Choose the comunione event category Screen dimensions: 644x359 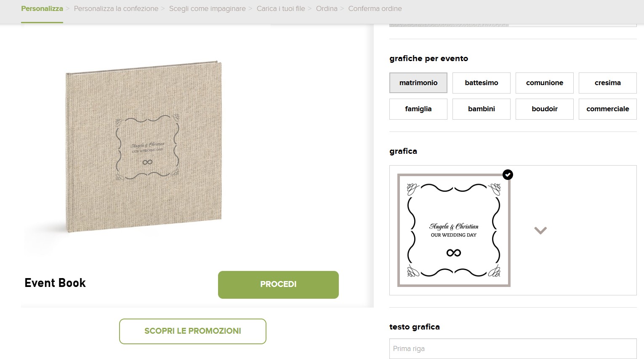click(545, 83)
